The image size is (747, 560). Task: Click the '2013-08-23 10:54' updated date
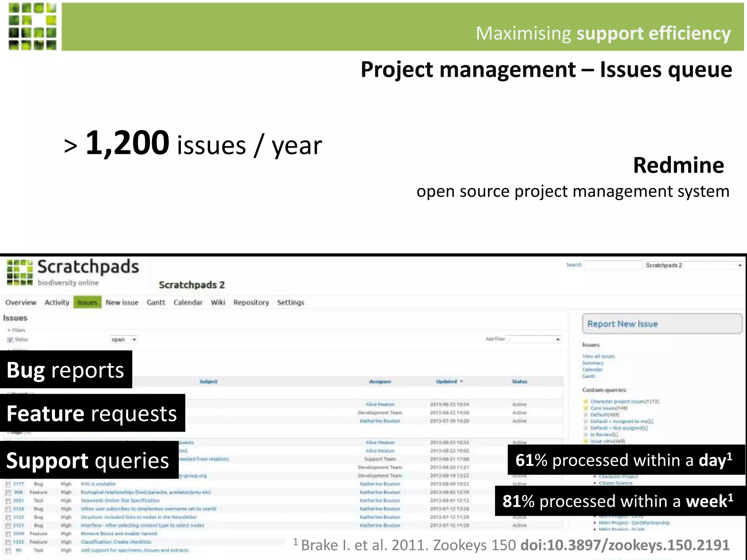[449, 404]
